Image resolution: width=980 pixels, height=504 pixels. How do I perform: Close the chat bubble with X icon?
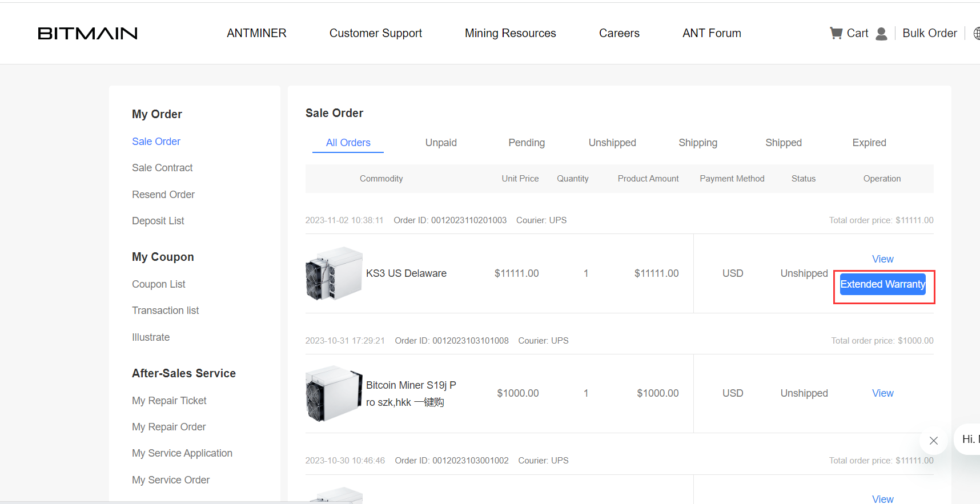pyautogui.click(x=934, y=441)
